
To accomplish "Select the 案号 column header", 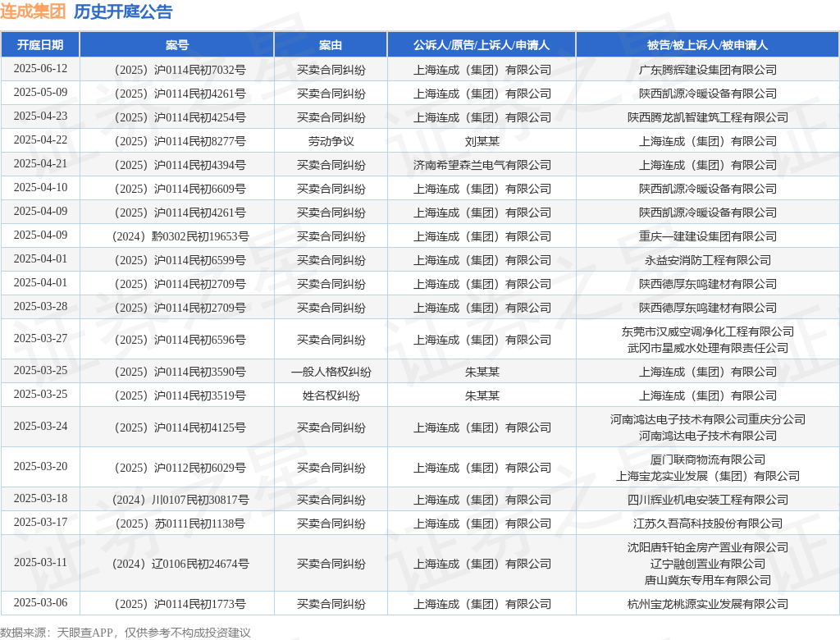I will click(x=177, y=45).
